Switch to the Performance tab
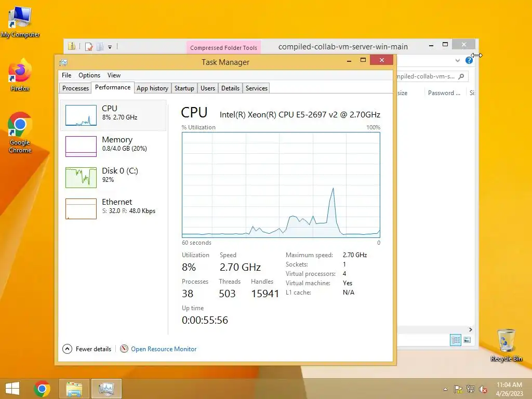 (113, 87)
